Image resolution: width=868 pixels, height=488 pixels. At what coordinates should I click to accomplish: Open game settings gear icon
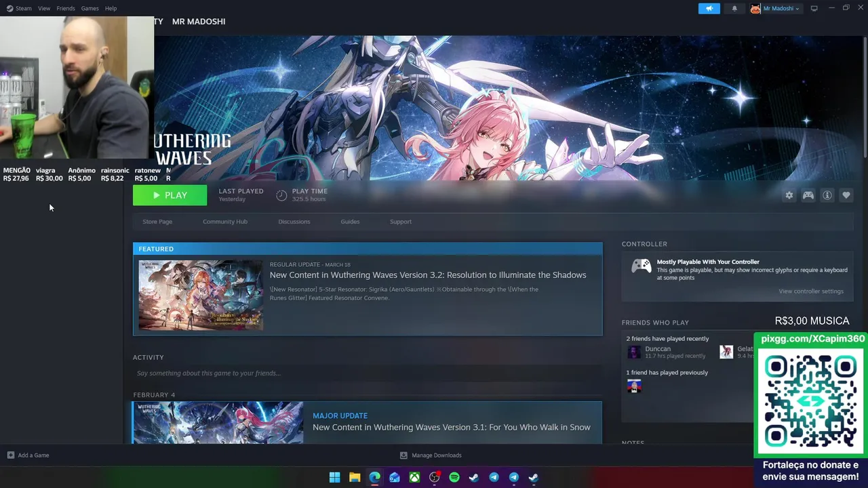point(789,195)
